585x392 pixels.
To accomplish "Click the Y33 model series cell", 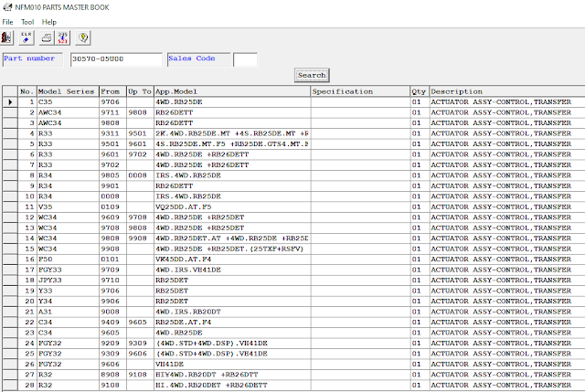I will [x=68, y=291].
